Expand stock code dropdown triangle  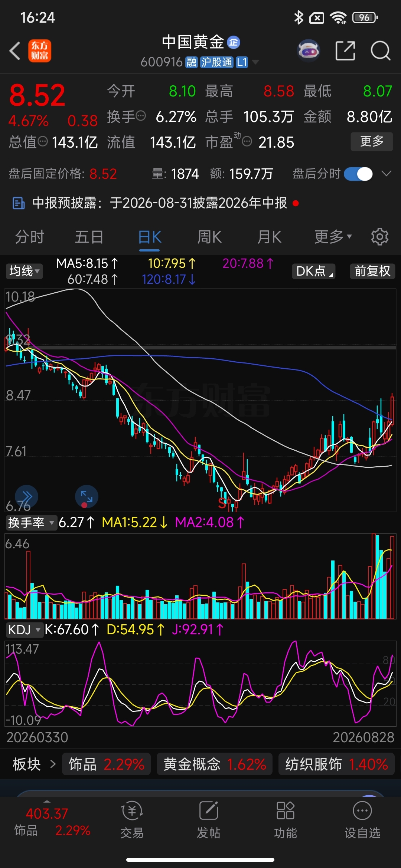tap(255, 62)
